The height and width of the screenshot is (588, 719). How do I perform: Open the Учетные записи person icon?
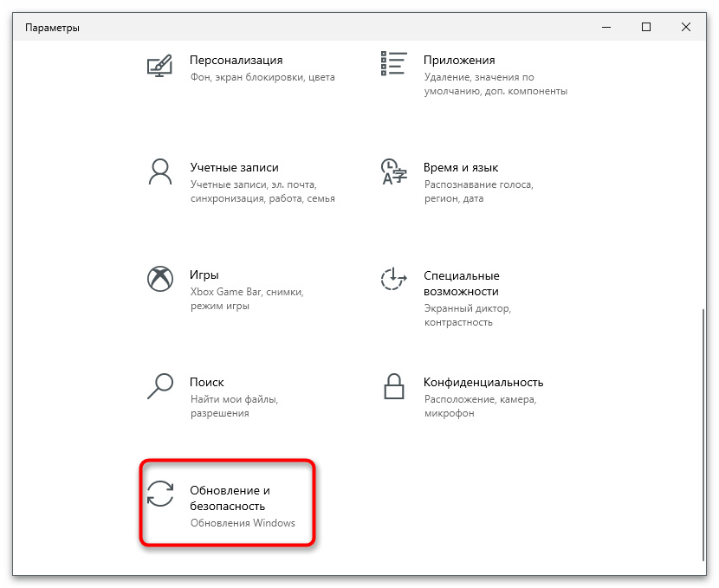160,171
